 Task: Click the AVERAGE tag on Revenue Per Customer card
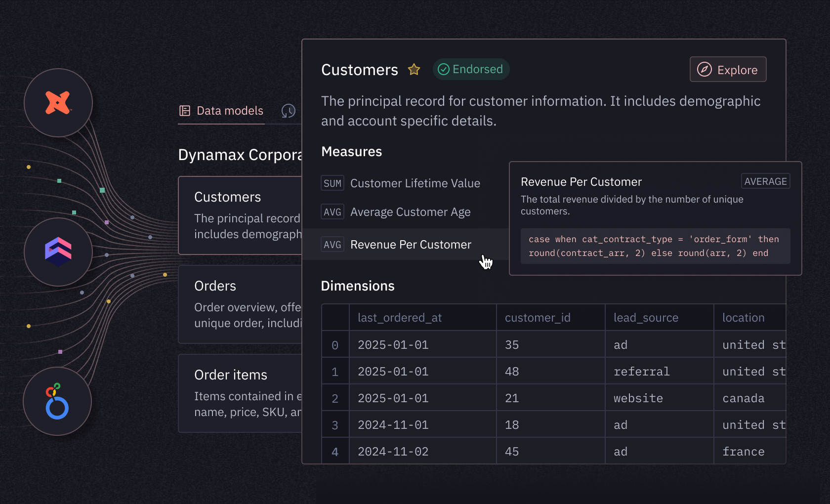(765, 181)
